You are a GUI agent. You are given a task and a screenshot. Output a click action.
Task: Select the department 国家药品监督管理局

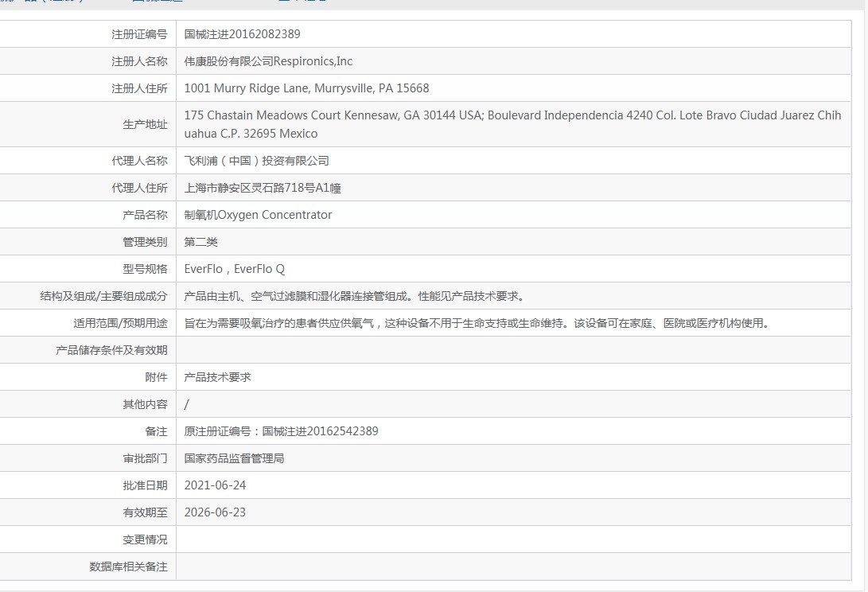pos(234,458)
